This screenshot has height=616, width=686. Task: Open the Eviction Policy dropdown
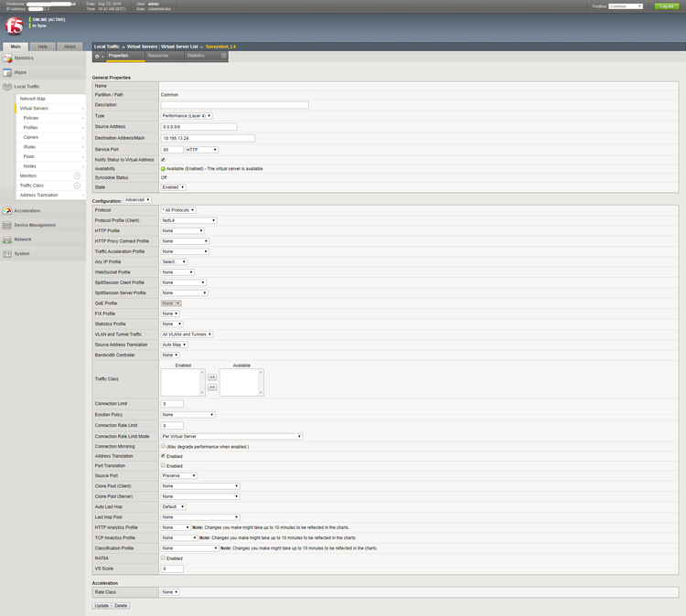coord(188,414)
